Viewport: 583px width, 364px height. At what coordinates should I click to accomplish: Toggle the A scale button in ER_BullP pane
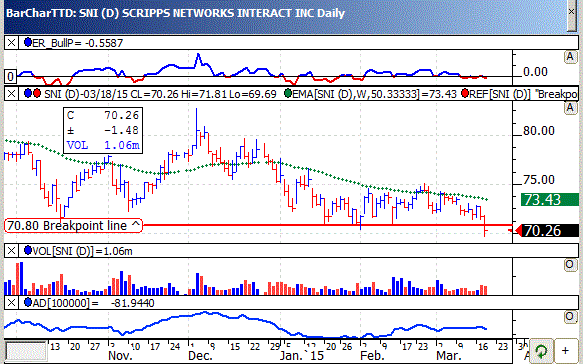tap(570, 57)
